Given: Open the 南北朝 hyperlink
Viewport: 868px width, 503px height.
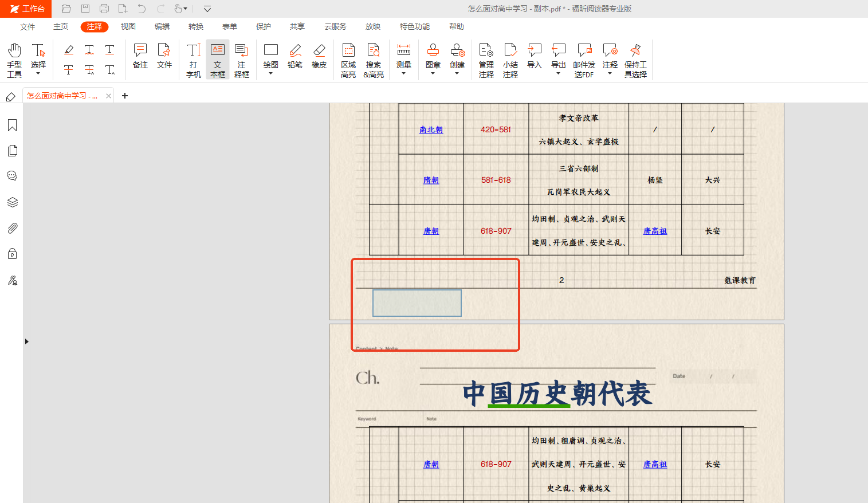Looking at the screenshot, I should click(431, 130).
